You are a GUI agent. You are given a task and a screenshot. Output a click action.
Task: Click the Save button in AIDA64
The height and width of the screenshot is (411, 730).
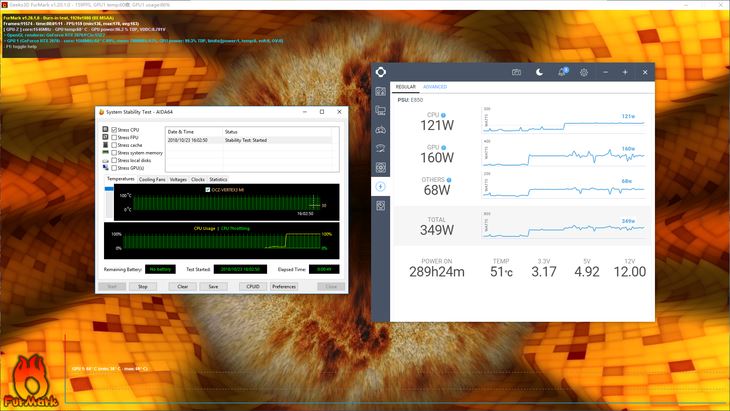[213, 286]
